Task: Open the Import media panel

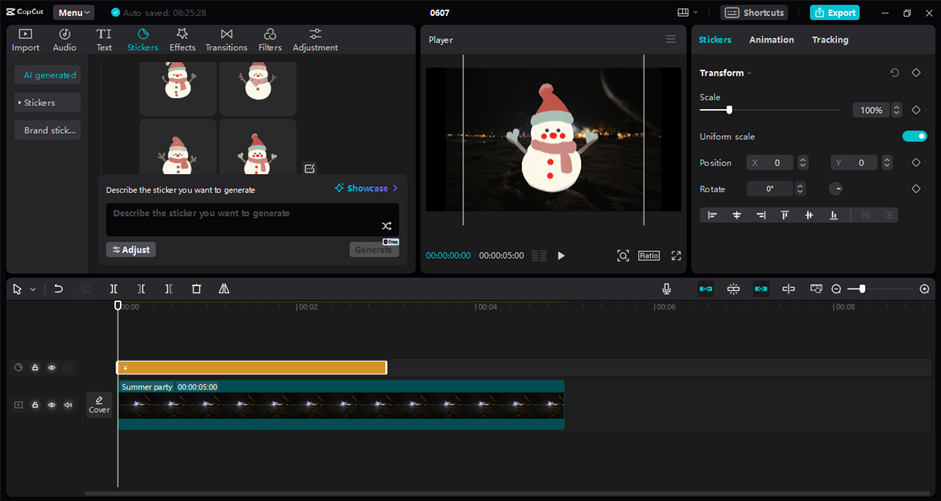Action: click(x=25, y=40)
